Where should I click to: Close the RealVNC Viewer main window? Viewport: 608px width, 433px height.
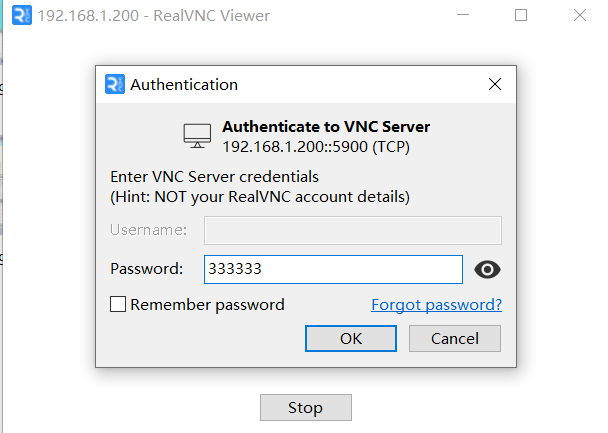(580, 16)
